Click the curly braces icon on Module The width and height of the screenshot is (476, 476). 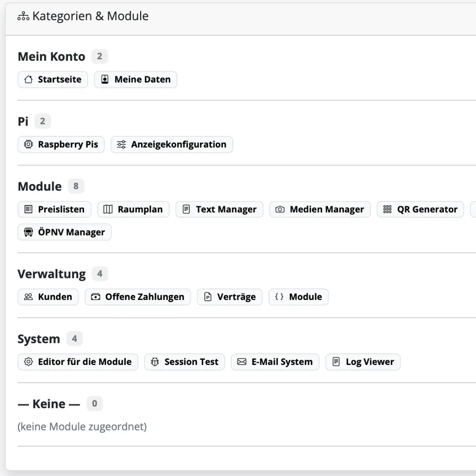coord(279,297)
